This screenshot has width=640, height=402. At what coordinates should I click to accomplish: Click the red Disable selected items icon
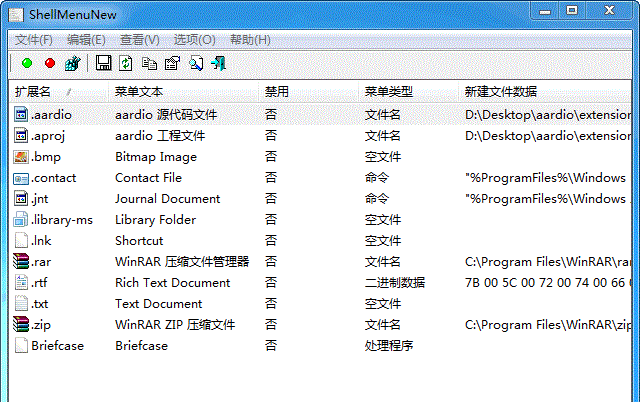(50, 63)
